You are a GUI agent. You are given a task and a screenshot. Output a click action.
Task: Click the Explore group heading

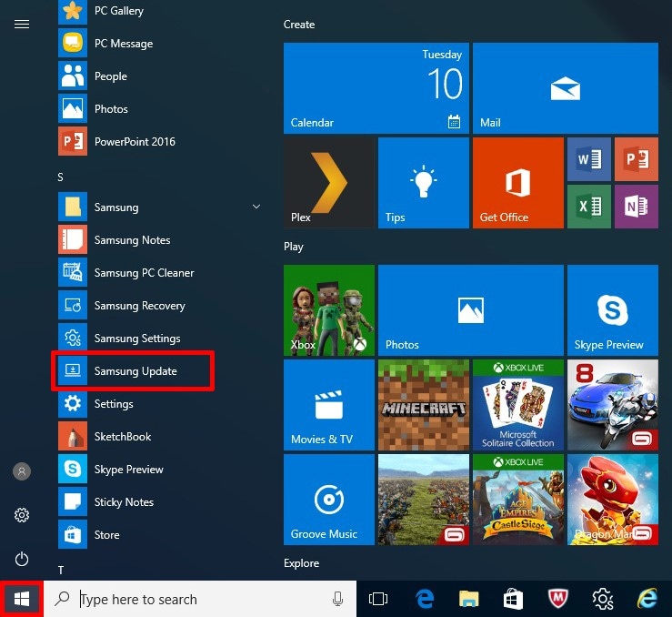pos(301,563)
